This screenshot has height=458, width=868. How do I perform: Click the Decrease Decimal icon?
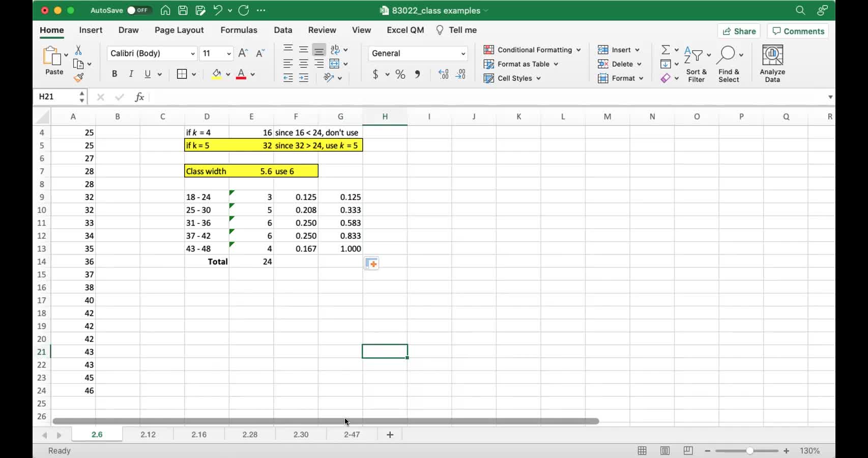pos(460,74)
